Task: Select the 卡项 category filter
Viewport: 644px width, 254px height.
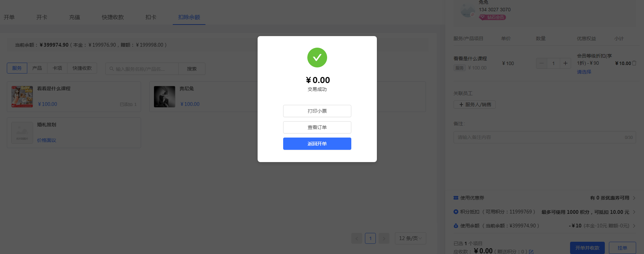Action: point(57,68)
